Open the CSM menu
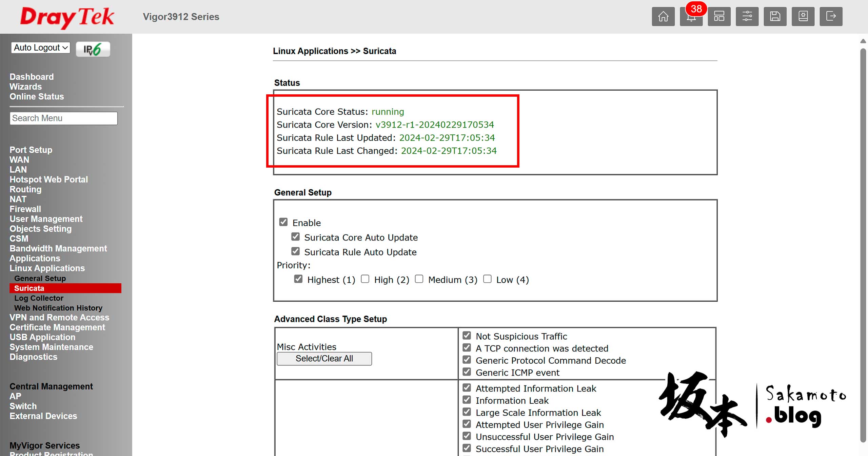The image size is (868, 456). (x=19, y=238)
